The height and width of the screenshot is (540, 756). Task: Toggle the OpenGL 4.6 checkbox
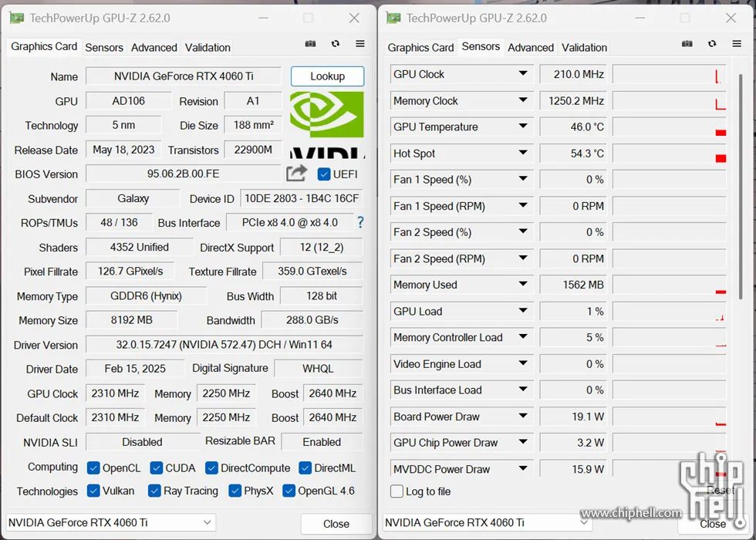tap(289, 491)
